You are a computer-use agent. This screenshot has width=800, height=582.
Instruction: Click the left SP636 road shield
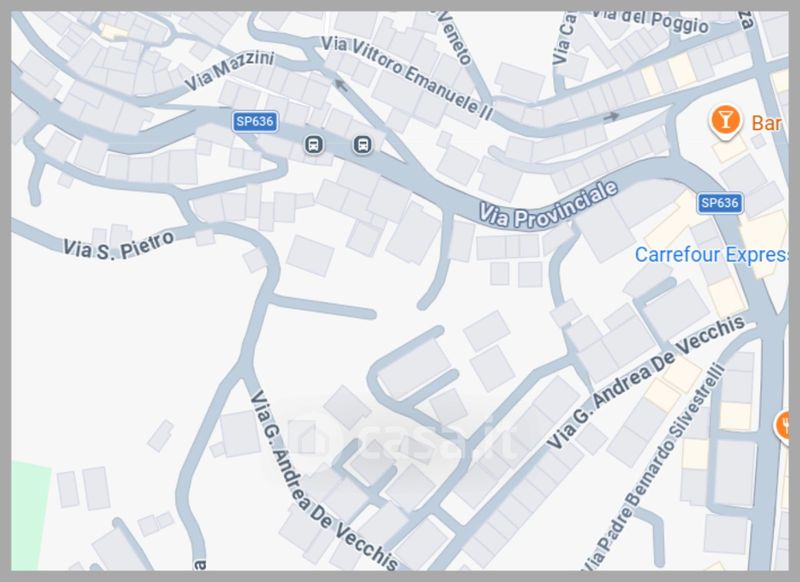pos(255,121)
